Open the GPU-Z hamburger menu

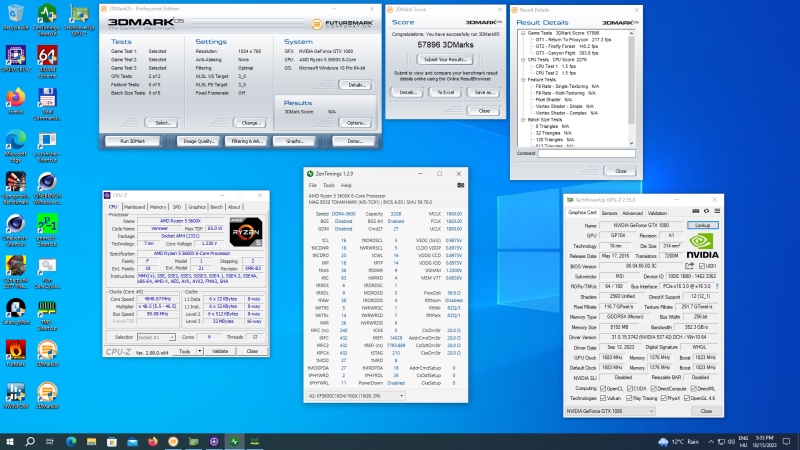click(717, 211)
